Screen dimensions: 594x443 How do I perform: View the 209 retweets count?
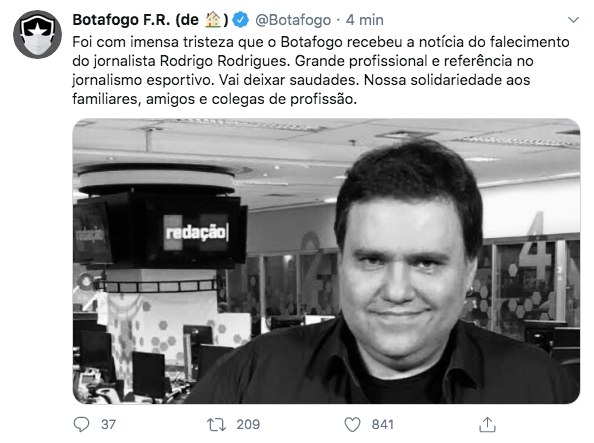click(248, 424)
